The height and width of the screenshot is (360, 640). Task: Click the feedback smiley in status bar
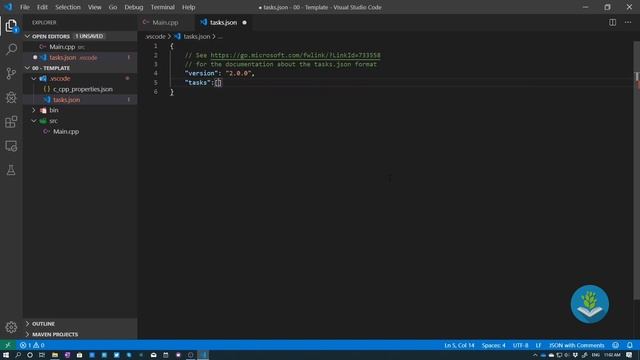(x=616, y=345)
